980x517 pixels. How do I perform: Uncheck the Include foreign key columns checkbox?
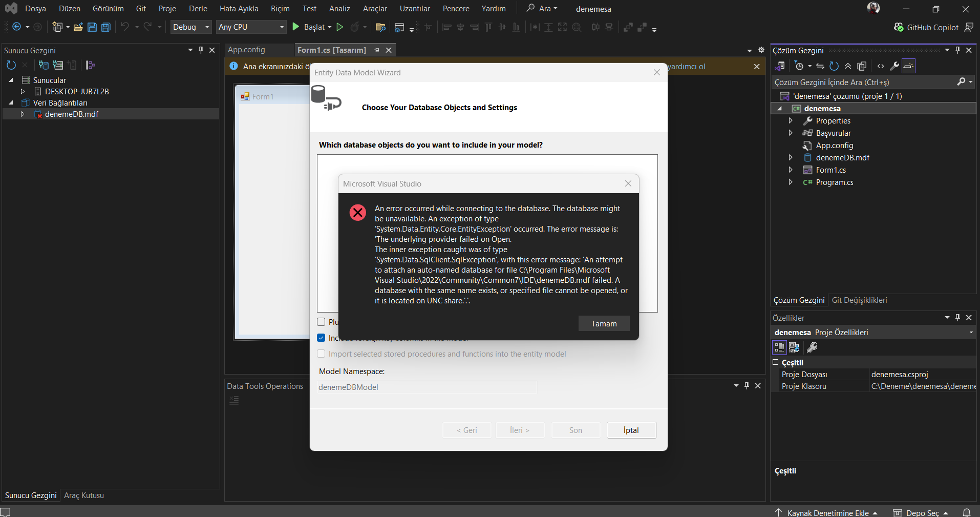pos(321,338)
